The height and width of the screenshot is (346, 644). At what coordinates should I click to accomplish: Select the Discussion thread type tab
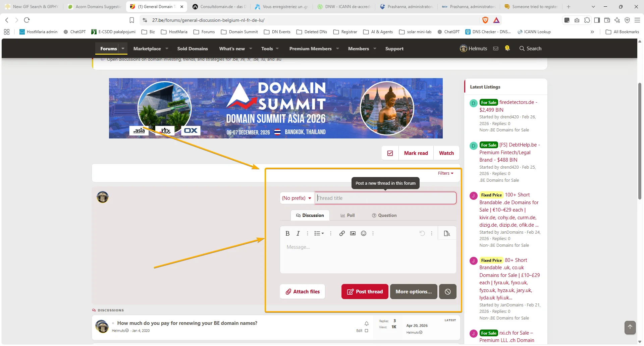click(310, 215)
